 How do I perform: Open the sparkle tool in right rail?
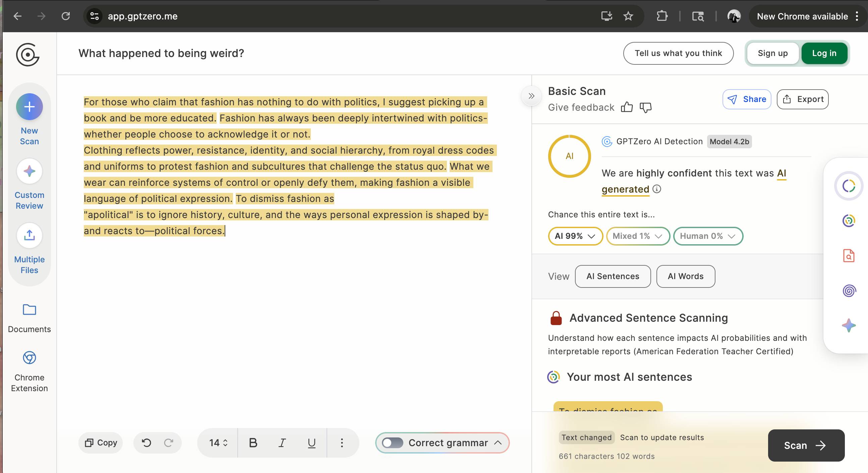pyautogui.click(x=849, y=325)
